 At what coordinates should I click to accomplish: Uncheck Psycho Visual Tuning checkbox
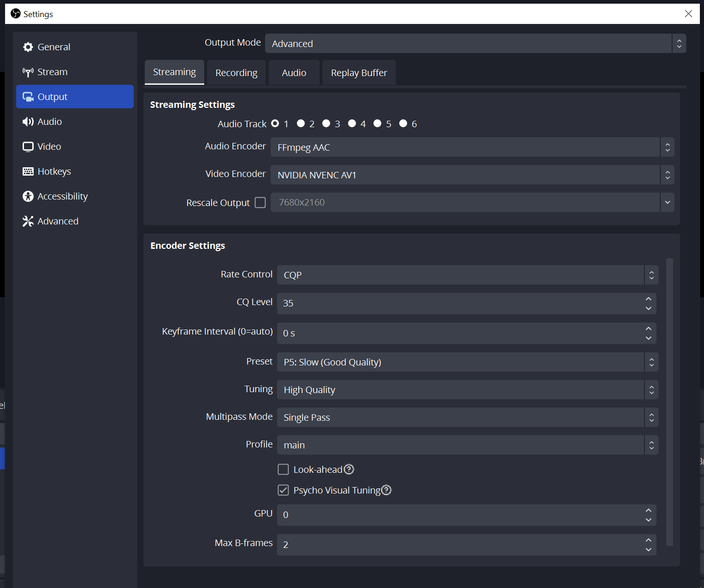[x=283, y=490]
